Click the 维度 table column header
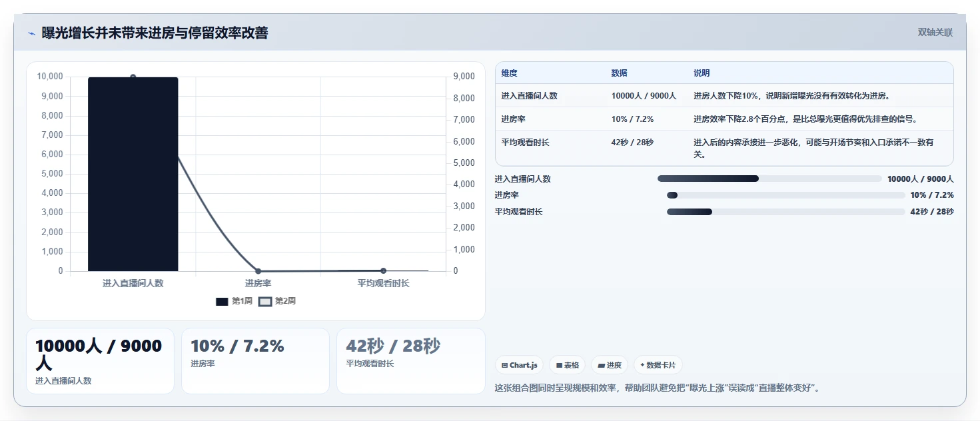Image resolution: width=980 pixels, height=421 pixels. pos(510,73)
